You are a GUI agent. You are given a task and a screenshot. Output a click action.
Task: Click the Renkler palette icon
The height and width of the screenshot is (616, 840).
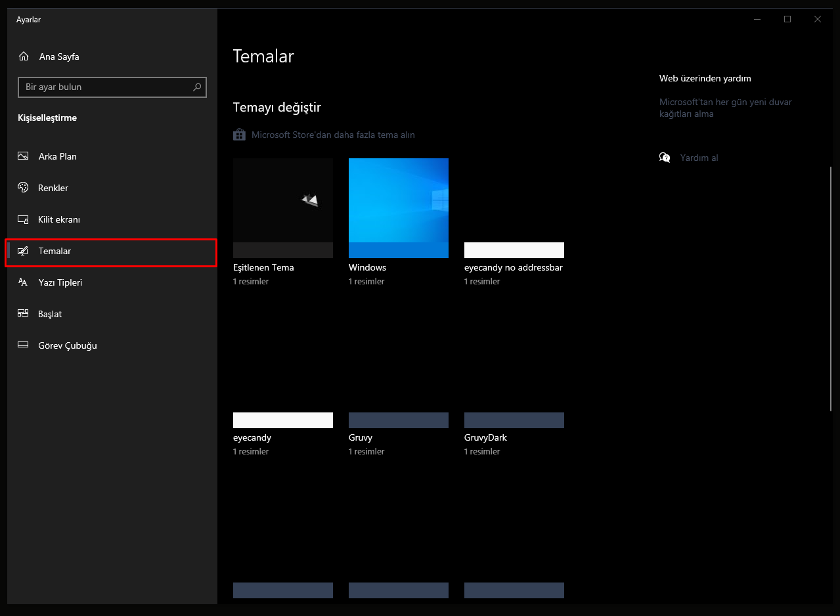click(24, 188)
